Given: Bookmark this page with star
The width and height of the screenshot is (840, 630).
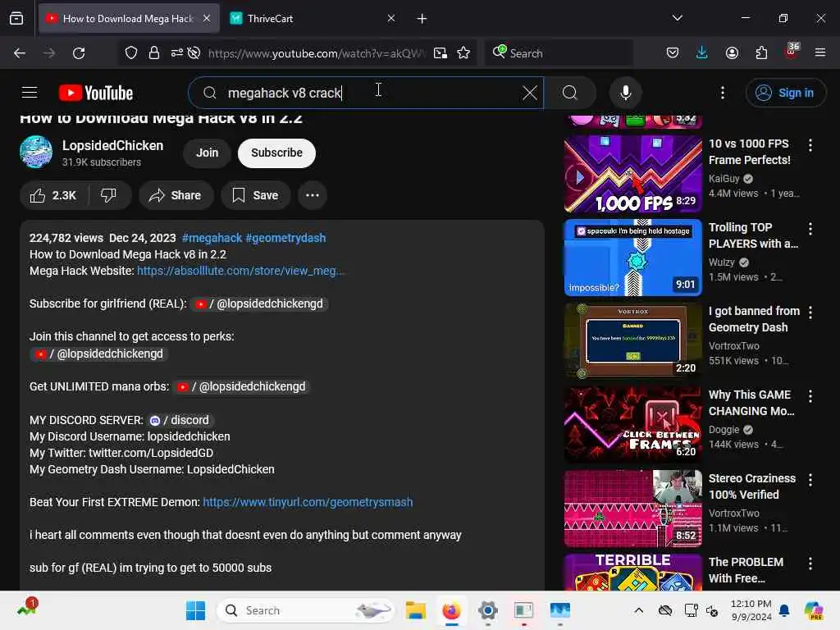Looking at the screenshot, I should coord(463,53).
